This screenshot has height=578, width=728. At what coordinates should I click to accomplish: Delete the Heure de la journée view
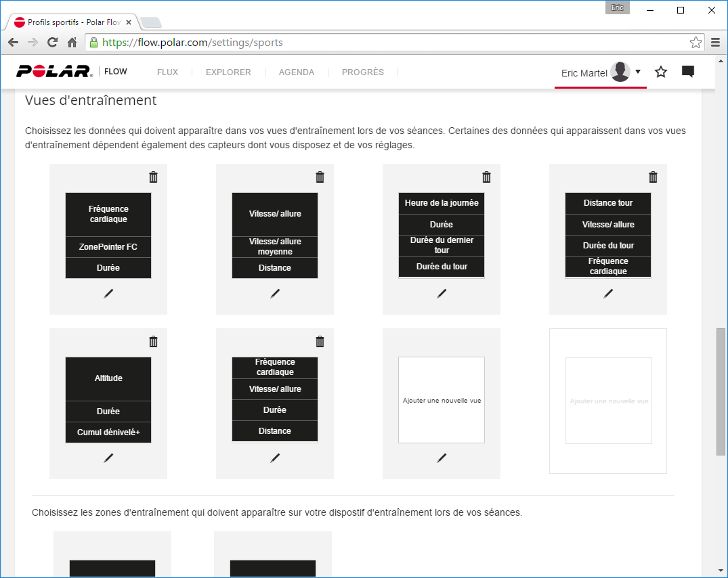click(486, 177)
